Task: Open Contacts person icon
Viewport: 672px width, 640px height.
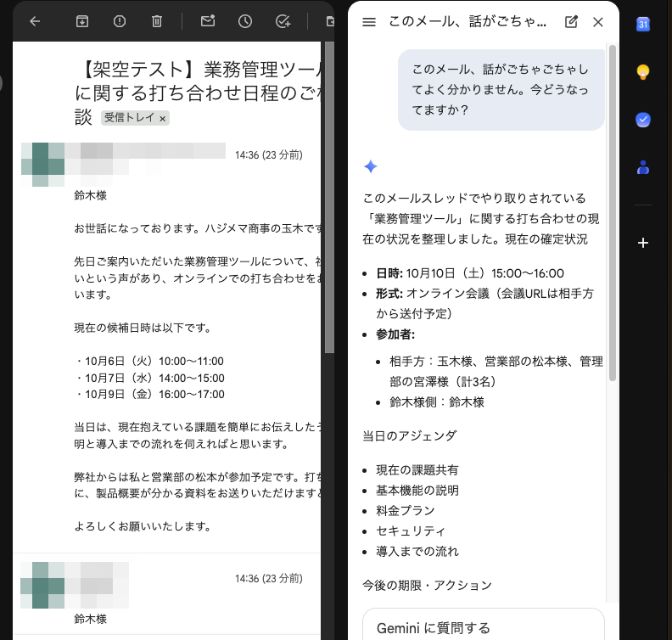Action: tap(643, 167)
